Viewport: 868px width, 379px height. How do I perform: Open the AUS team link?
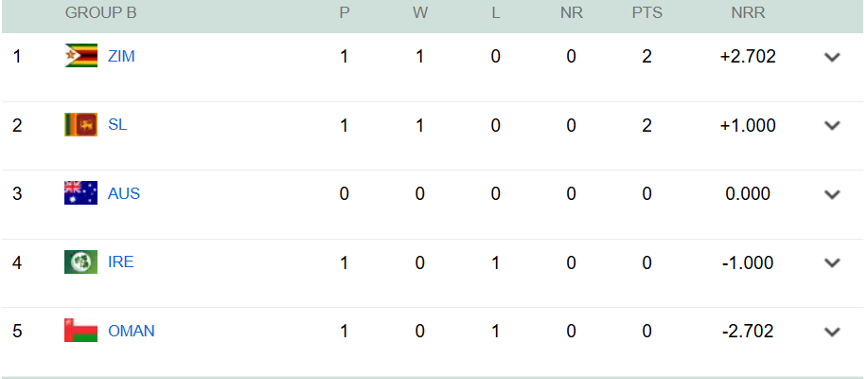124,193
